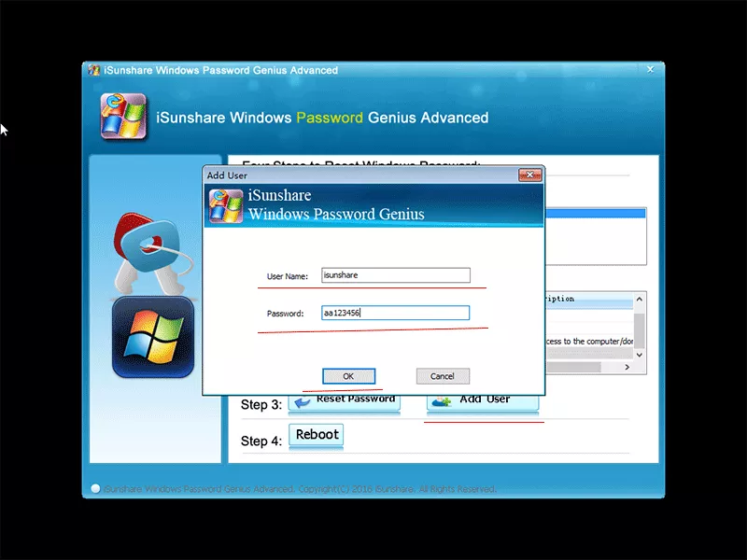Focus the Password input field
Image resolution: width=747 pixels, height=560 pixels.
tap(395, 313)
